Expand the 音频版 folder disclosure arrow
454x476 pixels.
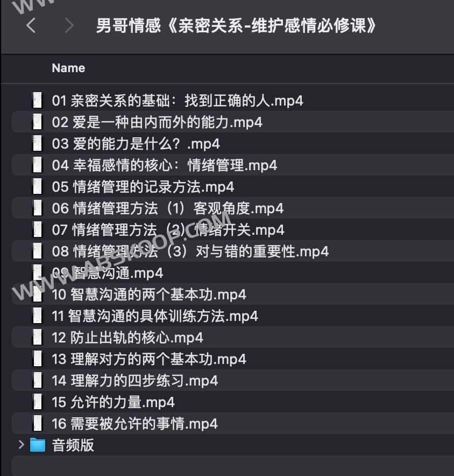point(21,445)
